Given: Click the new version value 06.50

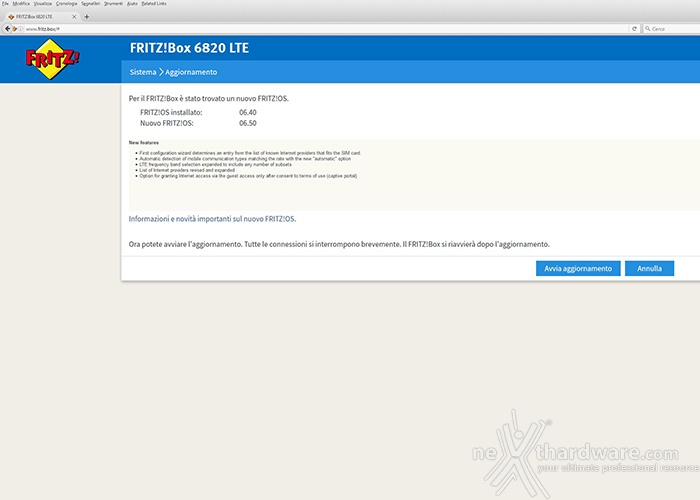Looking at the screenshot, I should coord(248,123).
